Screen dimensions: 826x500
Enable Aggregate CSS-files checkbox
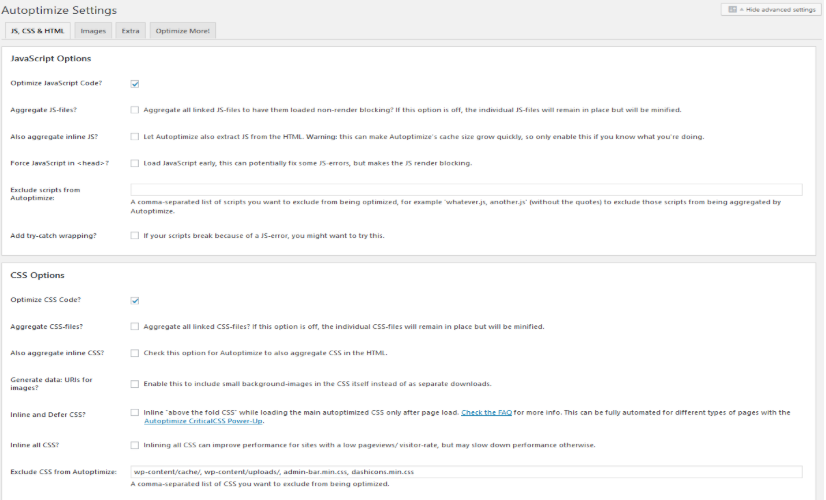(135, 326)
